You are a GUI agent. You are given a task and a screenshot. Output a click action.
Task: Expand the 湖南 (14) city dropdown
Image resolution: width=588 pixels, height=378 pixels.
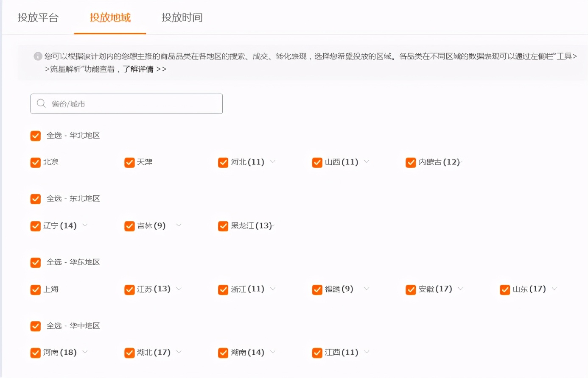click(273, 352)
